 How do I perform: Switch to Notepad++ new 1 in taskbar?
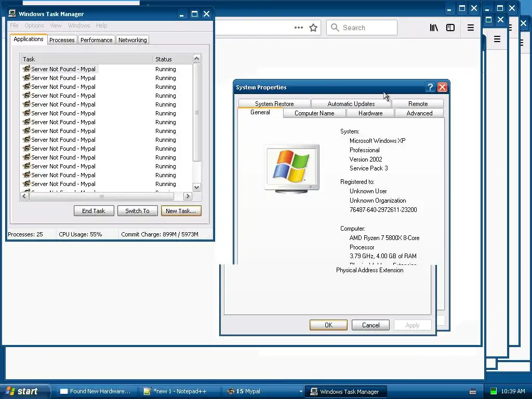180,391
